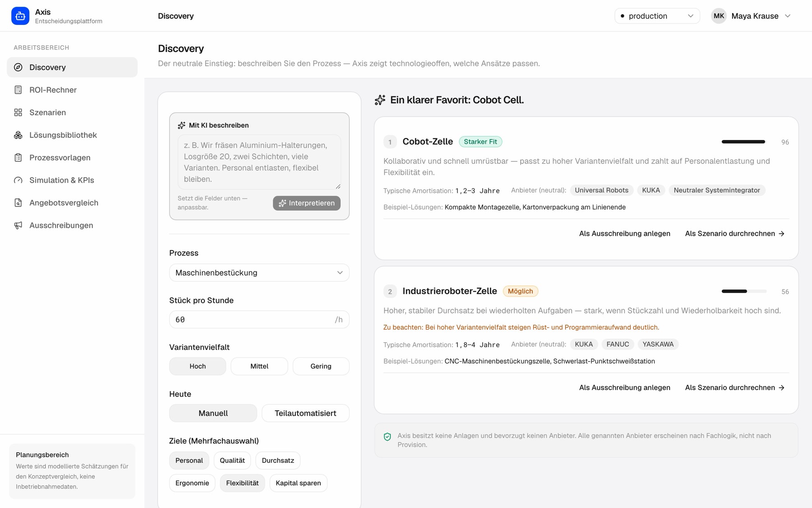Set Variantenvielfalt to Mittel

(259, 366)
